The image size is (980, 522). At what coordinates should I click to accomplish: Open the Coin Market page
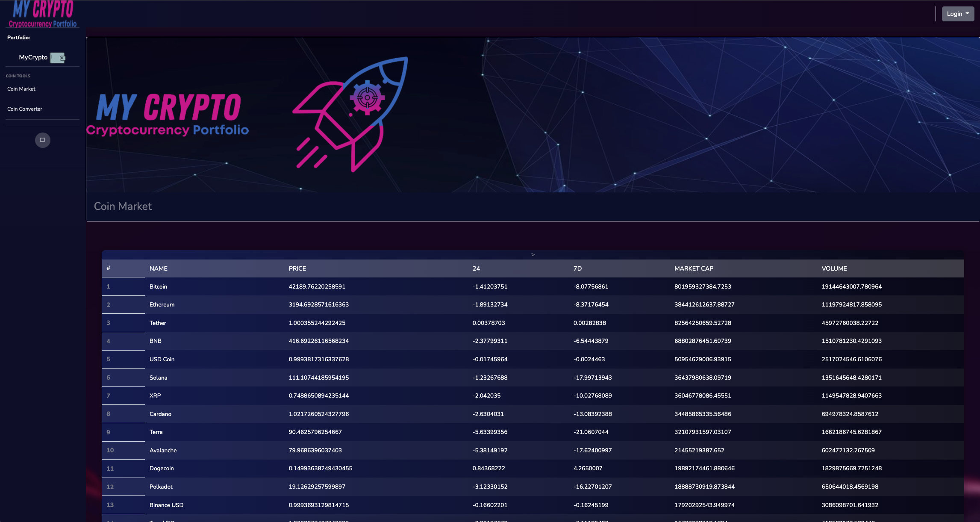click(x=21, y=88)
